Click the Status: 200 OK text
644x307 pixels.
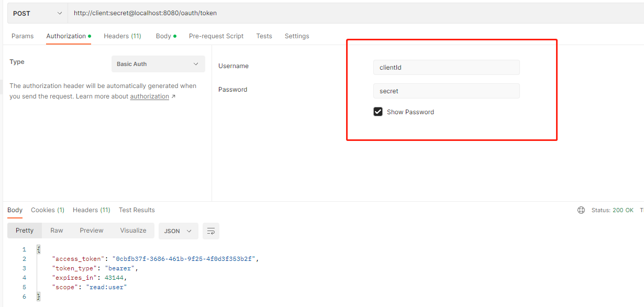pyautogui.click(x=613, y=210)
